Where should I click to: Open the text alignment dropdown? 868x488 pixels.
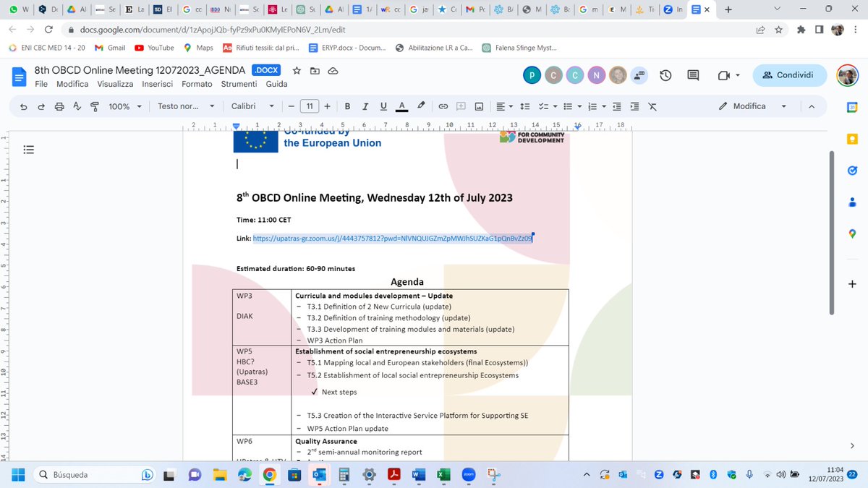(x=504, y=106)
